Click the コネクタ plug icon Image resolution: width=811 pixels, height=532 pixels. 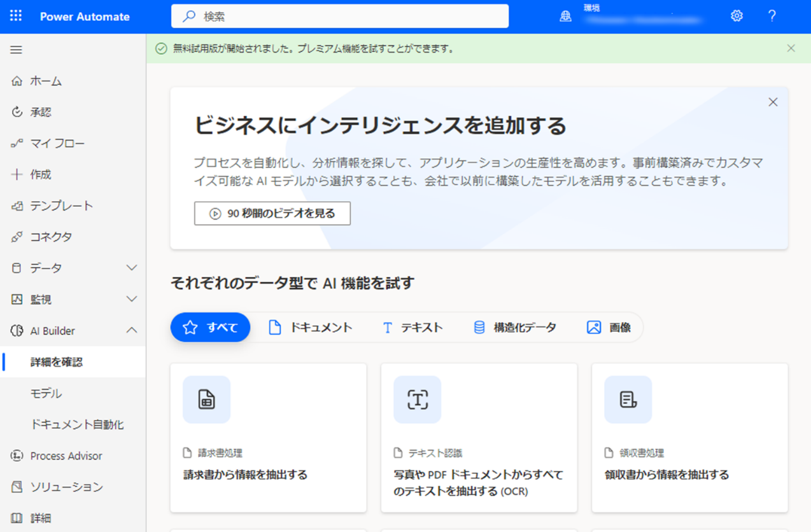[x=17, y=237]
